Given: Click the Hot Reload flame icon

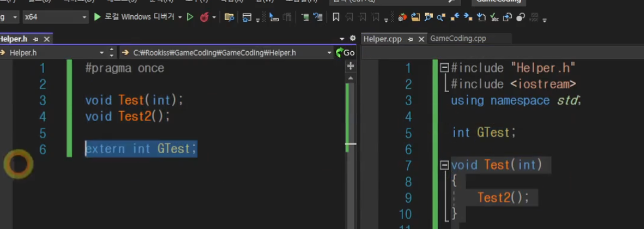Looking at the screenshot, I should pos(204,17).
